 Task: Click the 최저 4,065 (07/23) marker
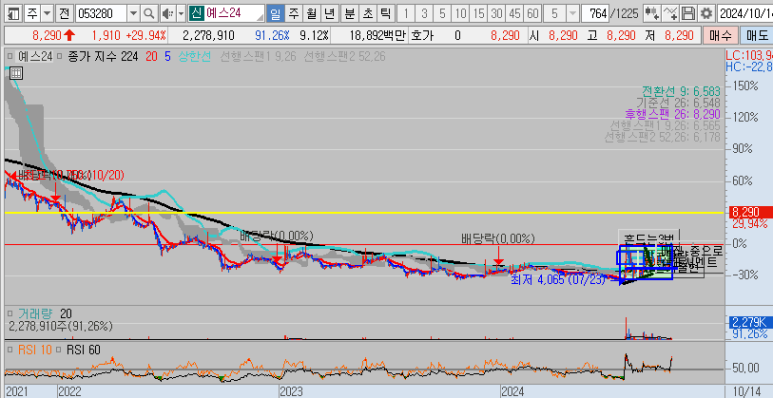(x=557, y=281)
